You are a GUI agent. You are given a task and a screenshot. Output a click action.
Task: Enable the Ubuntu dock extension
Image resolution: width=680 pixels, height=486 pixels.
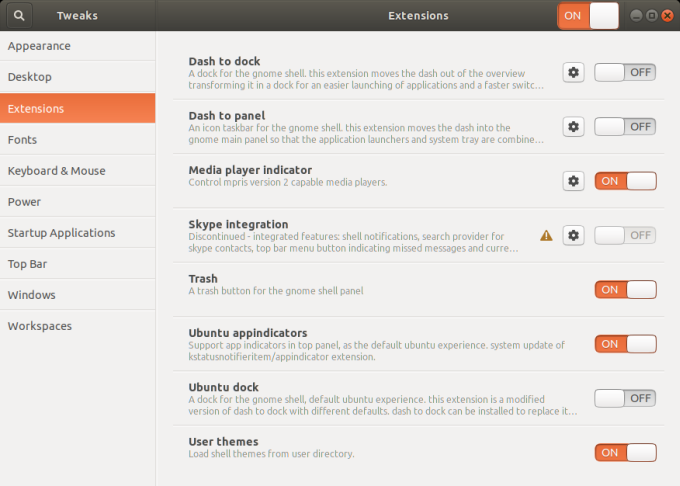[x=625, y=398]
